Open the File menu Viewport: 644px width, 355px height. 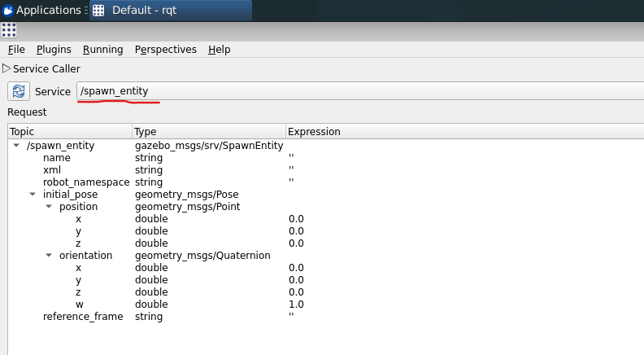(x=16, y=50)
